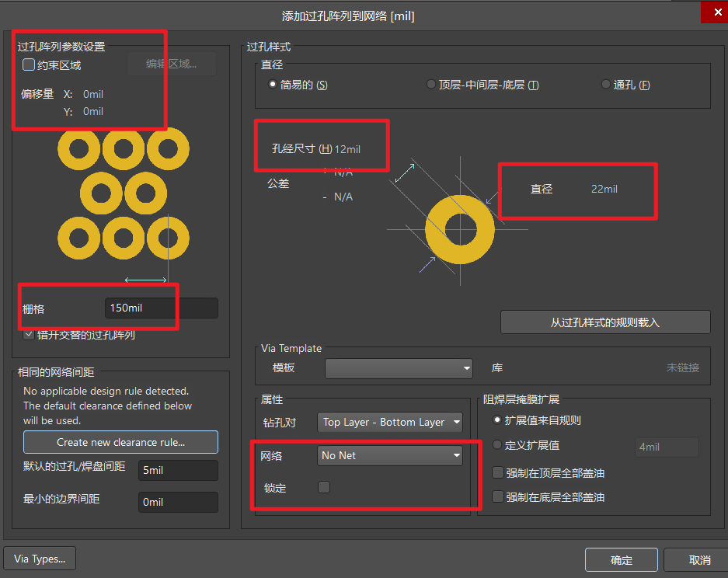Close the 添加过孔阵列到网络 dialog
The width and height of the screenshot is (728, 578).
(717, 12)
